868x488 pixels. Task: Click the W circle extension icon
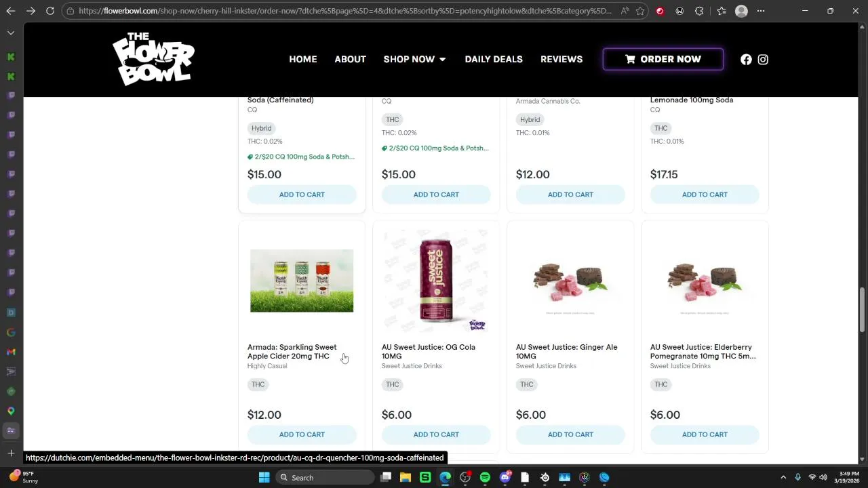coord(680,11)
